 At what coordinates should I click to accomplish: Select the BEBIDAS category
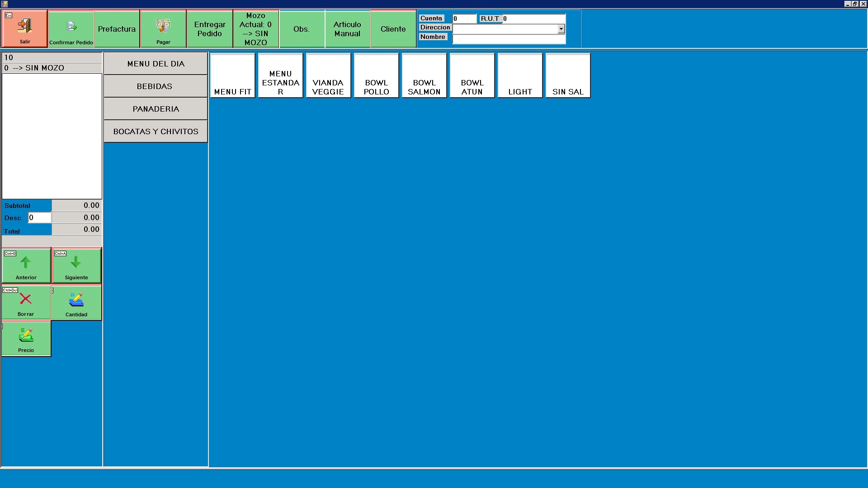pyautogui.click(x=155, y=86)
